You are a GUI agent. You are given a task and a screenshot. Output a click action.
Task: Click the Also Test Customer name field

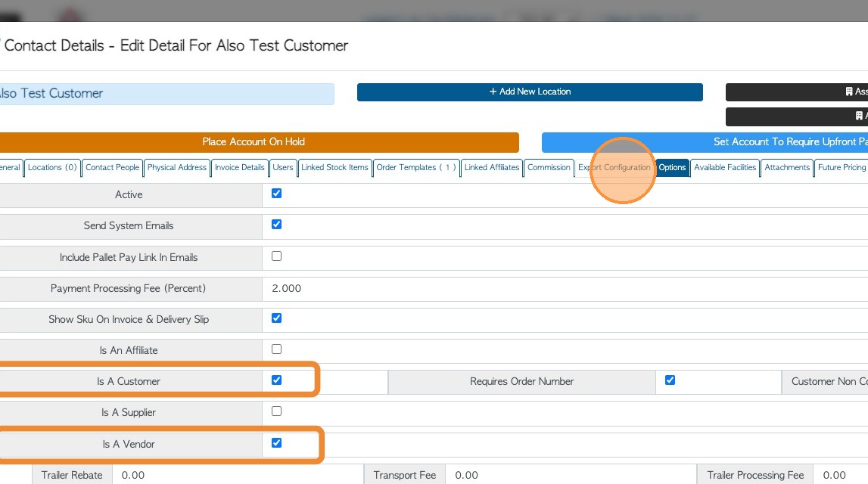pos(165,94)
